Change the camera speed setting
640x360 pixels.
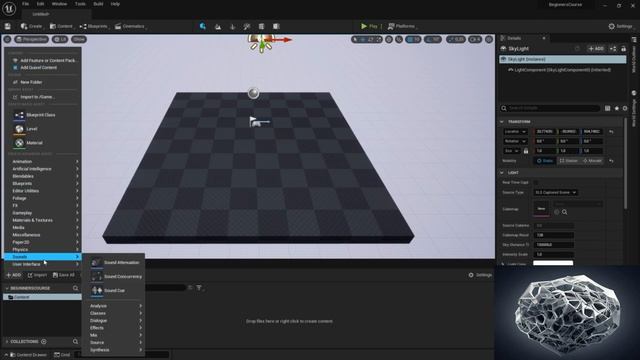(x=475, y=39)
